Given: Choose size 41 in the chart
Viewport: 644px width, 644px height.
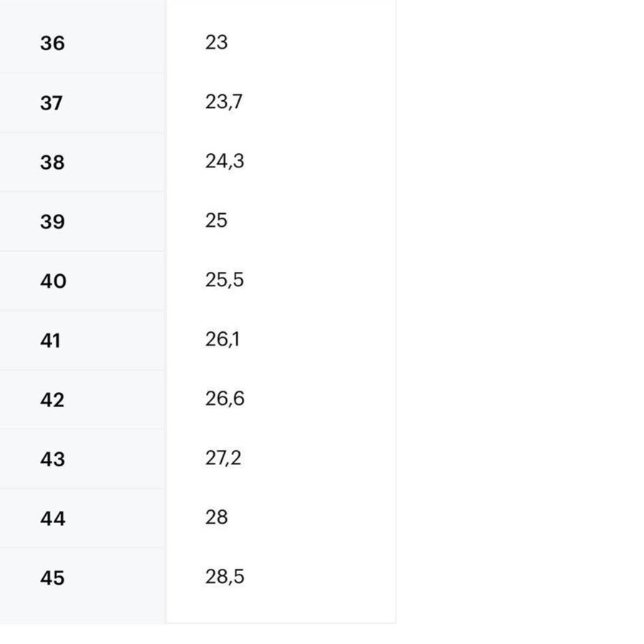Looking at the screenshot, I should 50,341.
